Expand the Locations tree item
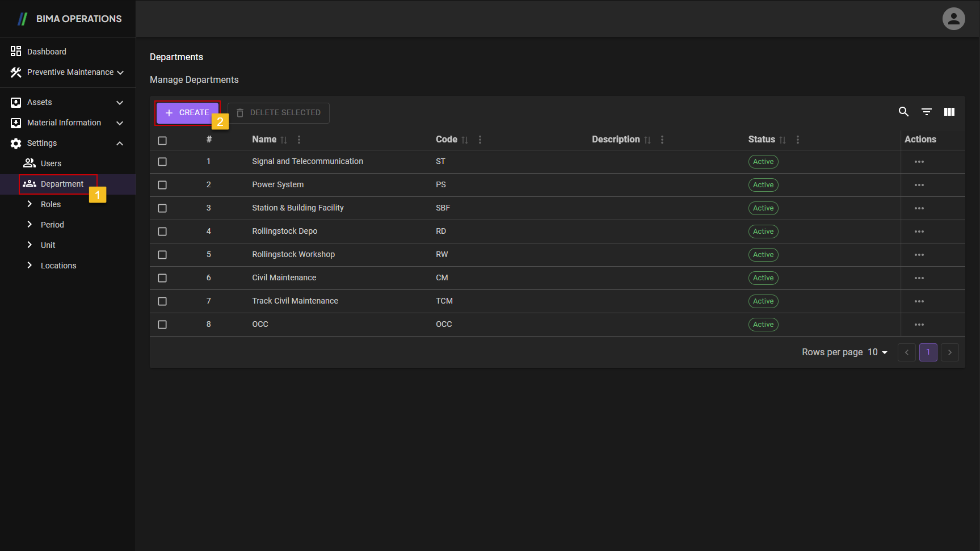980x551 pixels. [30, 266]
